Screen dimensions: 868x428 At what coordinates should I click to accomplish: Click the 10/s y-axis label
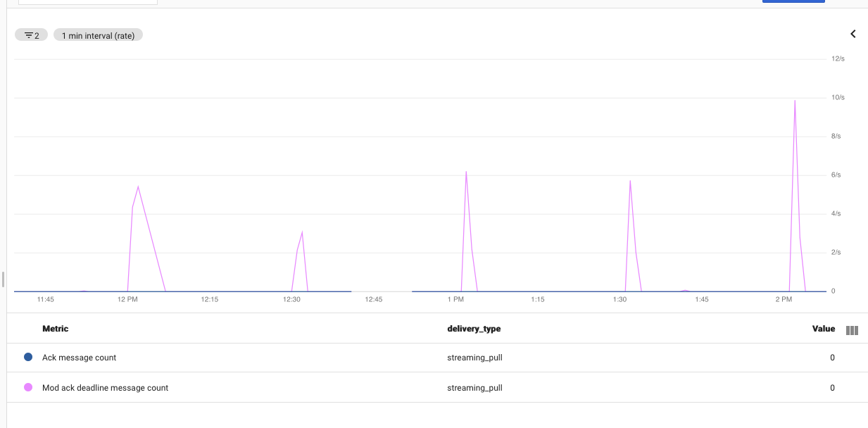[x=838, y=97]
